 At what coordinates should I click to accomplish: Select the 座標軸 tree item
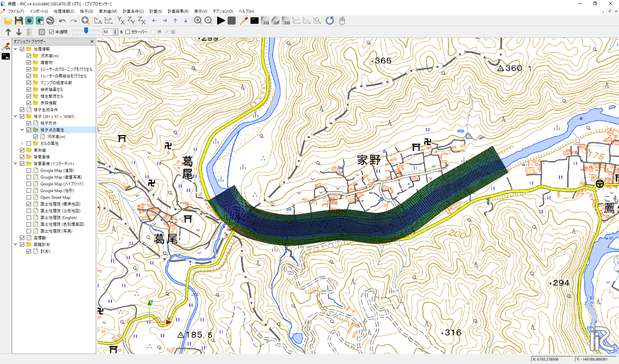pos(40,238)
